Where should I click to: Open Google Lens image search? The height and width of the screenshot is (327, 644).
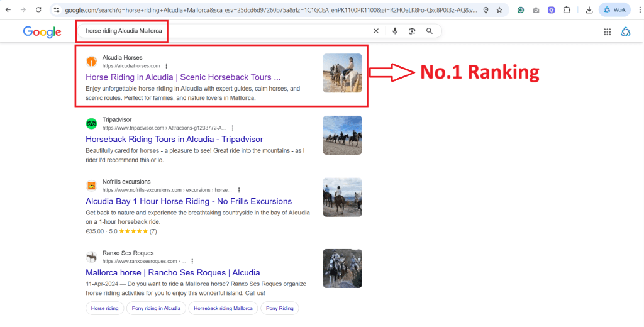pos(412,31)
